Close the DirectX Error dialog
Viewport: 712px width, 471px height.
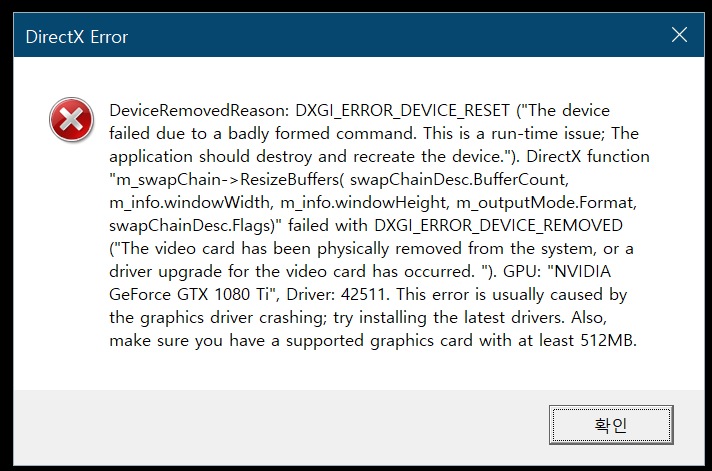point(679,36)
